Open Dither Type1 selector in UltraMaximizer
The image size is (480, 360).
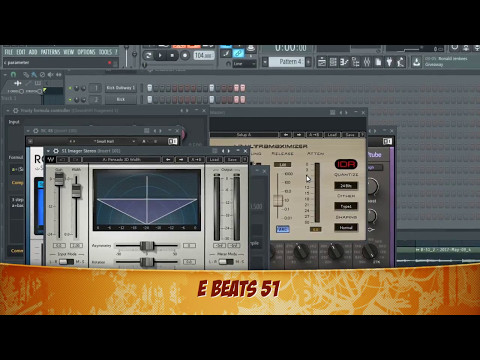[x=346, y=206]
